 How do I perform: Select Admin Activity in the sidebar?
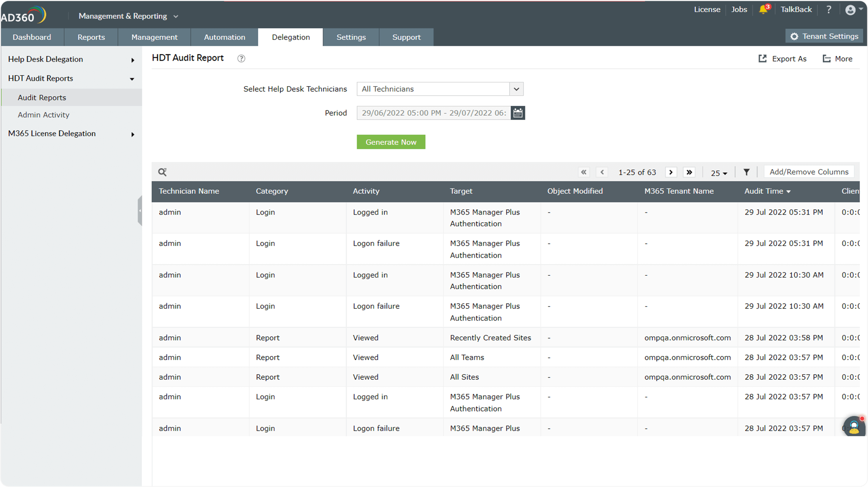click(44, 115)
